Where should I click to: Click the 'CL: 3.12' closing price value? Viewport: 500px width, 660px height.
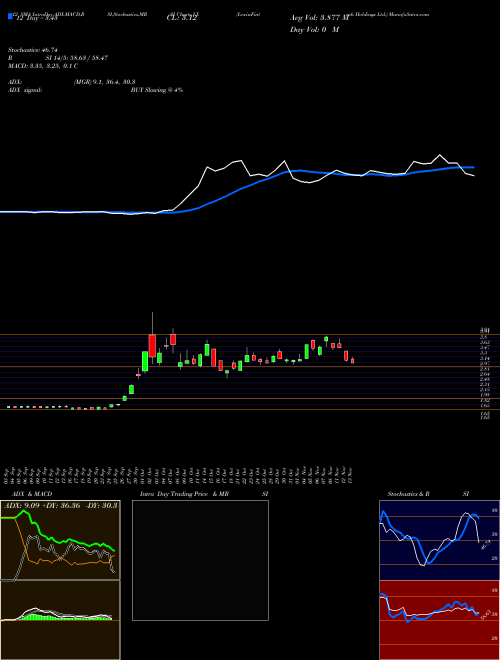(181, 19)
